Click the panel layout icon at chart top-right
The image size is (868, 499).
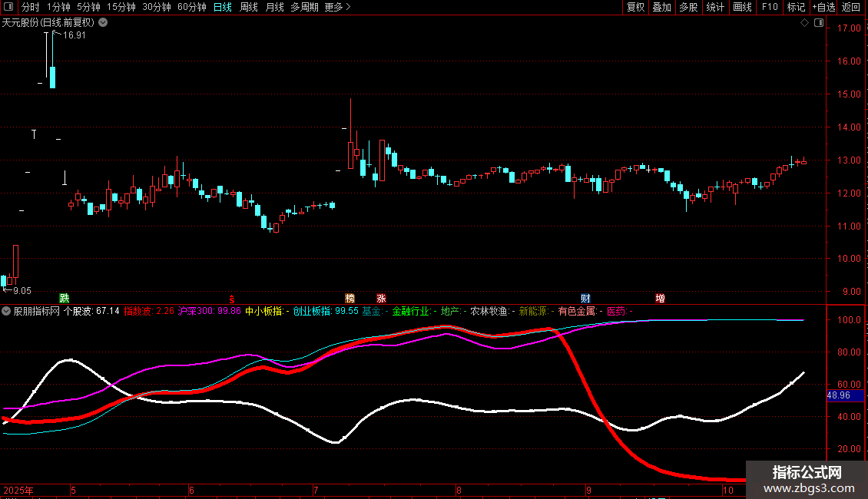[x=817, y=23]
